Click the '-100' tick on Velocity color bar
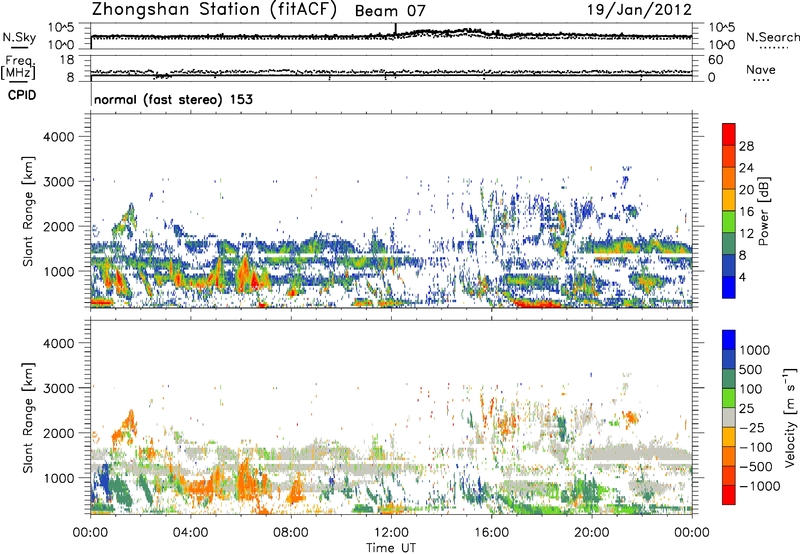Screen dimensions: 800x554 point(756,447)
